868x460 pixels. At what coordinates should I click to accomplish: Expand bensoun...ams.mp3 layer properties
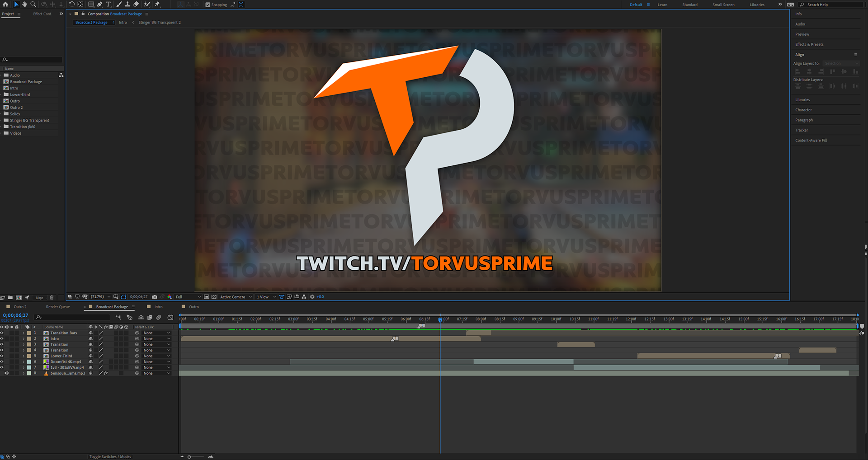pyautogui.click(x=24, y=373)
